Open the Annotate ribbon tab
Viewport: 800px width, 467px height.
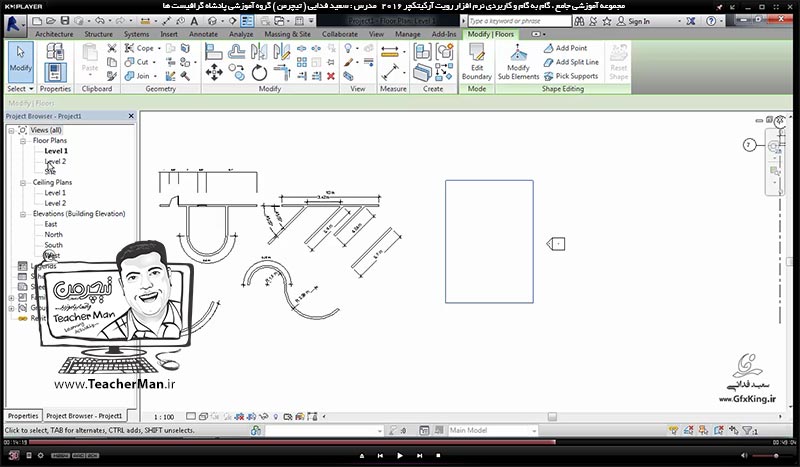coord(203,34)
